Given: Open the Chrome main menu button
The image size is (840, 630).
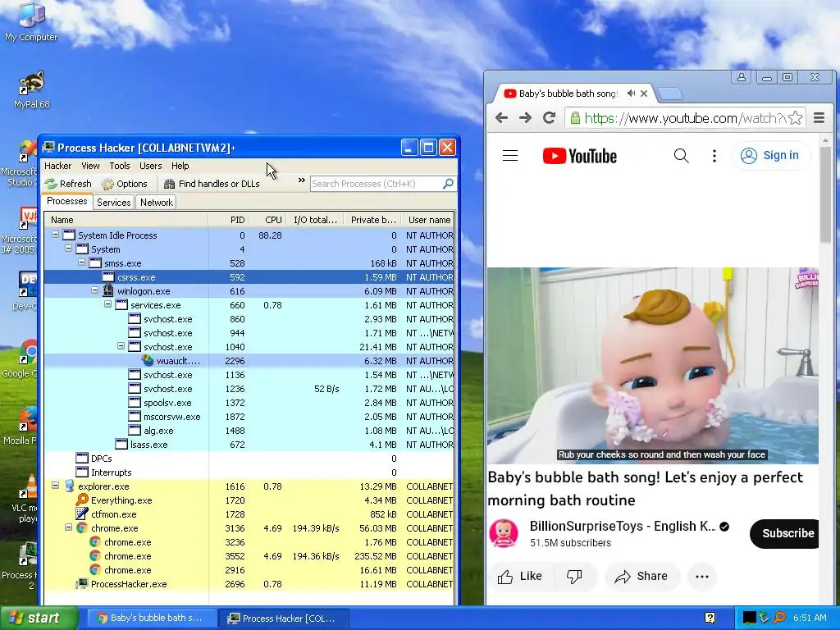Looking at the screenshot, I should tap(819, 118).
